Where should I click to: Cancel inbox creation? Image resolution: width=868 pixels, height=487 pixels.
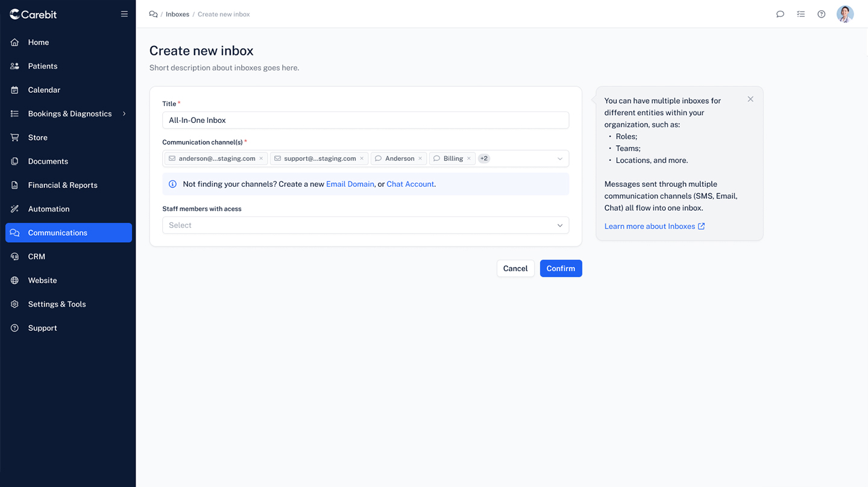515,268
